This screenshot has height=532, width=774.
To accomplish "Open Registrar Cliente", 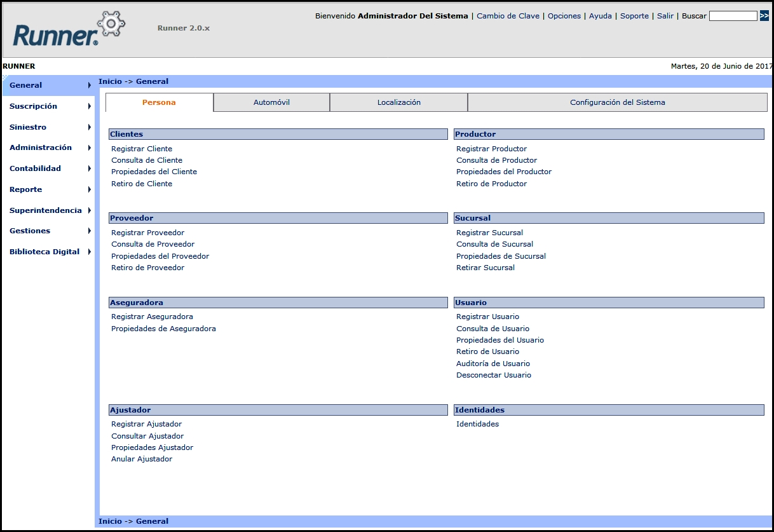I will (142, 149).
